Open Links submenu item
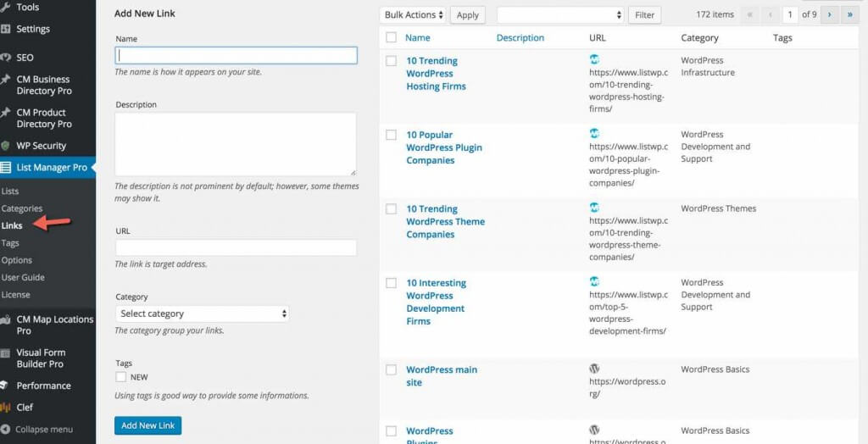The image size is (868, 444). click(x=12, y=225)
